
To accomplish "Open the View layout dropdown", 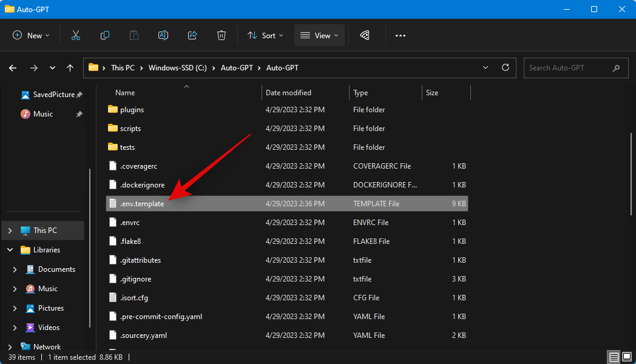I will pos(319,35).
